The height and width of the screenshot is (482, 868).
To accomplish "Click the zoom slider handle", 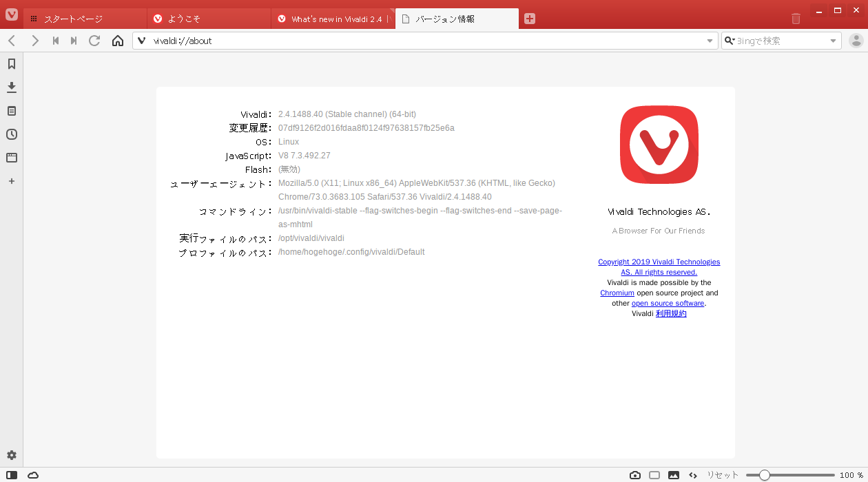I will point(764,475).
